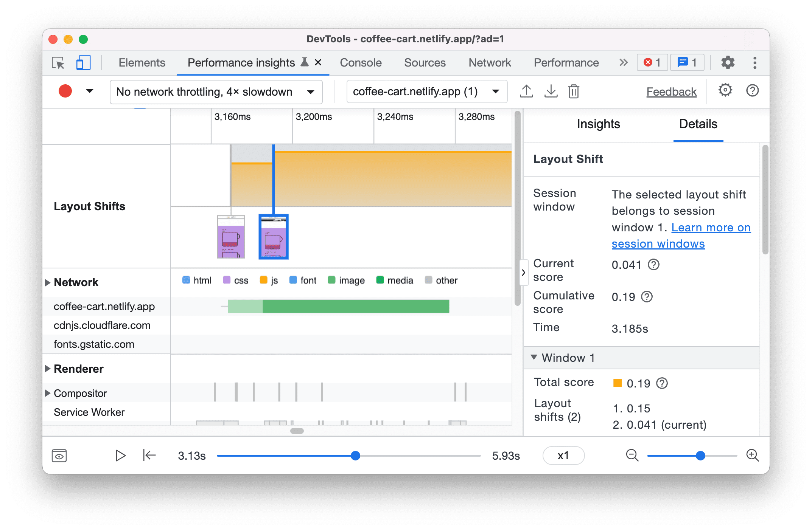Click the screenshot/camera preview icon
The height and width of the screenshot is (530, 812).
point(61,454)
